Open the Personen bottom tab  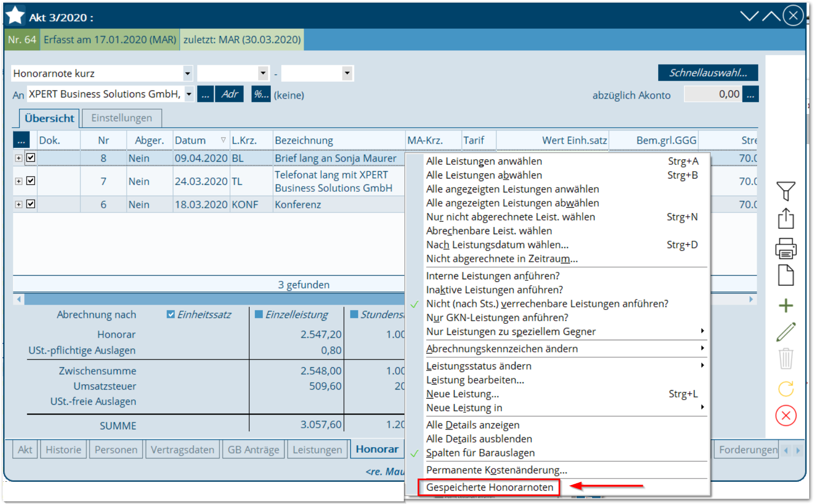click(x=116, y=449)
